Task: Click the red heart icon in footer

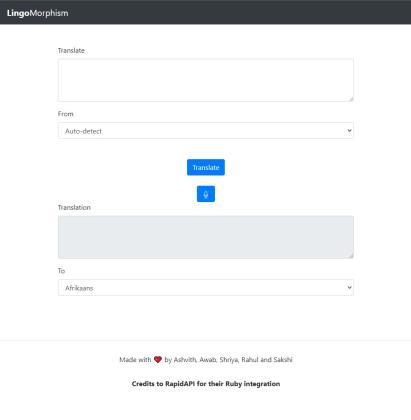Action: pyautogui.click(x=158, y=360)
